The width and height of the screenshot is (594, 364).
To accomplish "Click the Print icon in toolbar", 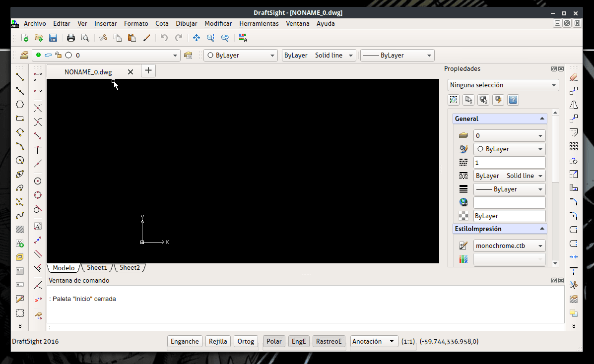I will pyautogui.click(x=71, y=38).
